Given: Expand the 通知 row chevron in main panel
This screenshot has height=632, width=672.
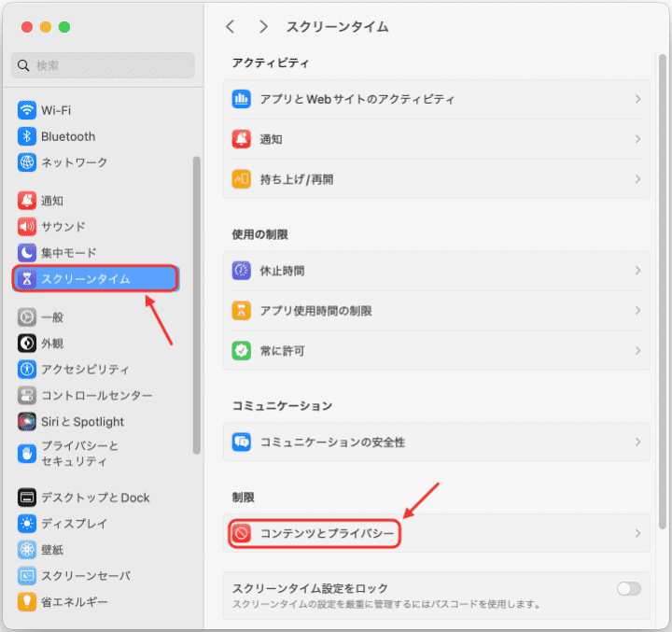Looking at the screenshot, I should (x=637, y=139).
